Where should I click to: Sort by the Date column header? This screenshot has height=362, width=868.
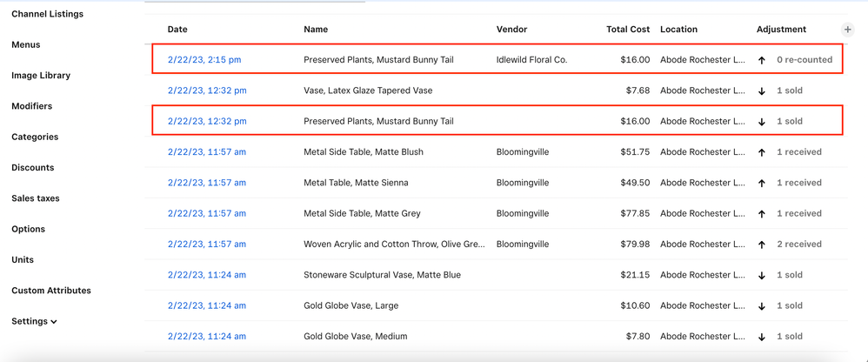177,30
